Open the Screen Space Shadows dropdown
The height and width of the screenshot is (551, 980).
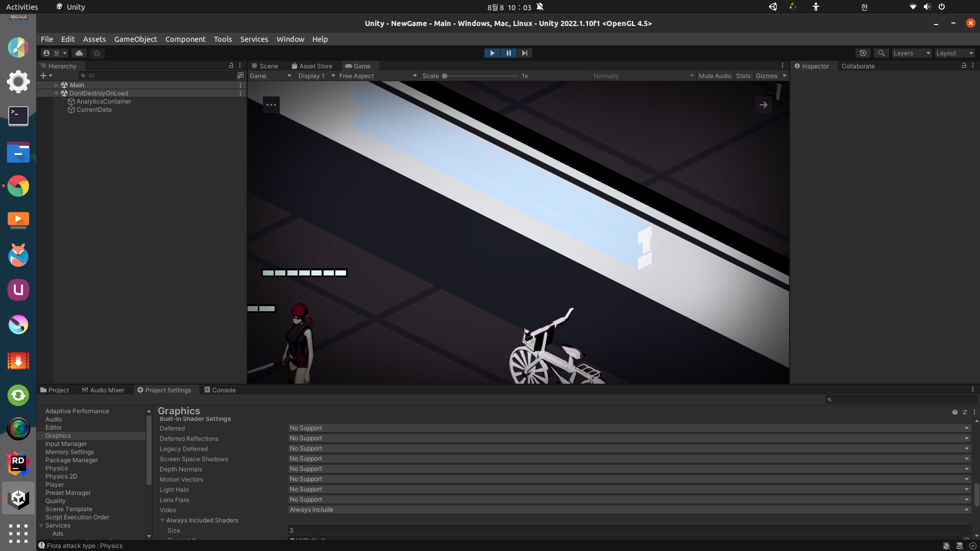(x=629, y=459)
